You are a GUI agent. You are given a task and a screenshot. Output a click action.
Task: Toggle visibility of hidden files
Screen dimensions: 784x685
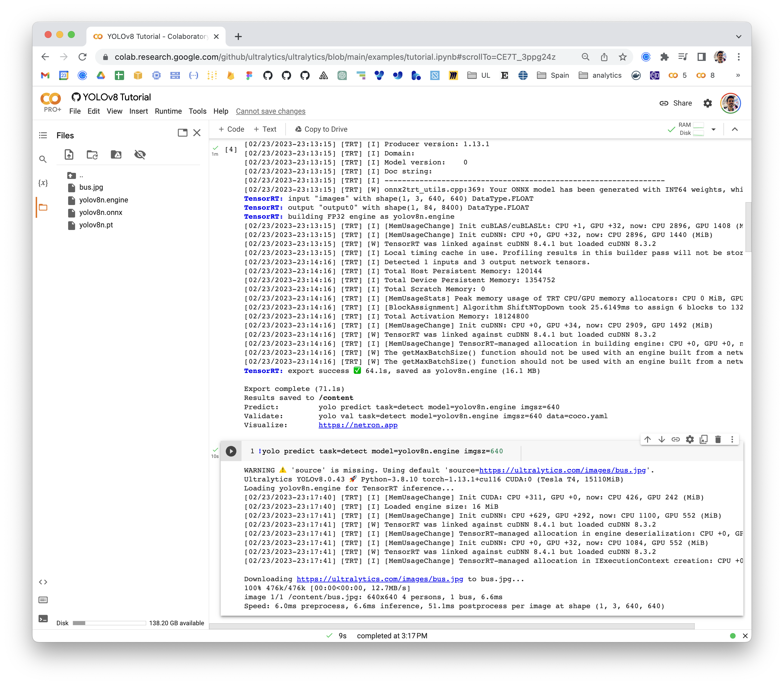click(140, 155)
